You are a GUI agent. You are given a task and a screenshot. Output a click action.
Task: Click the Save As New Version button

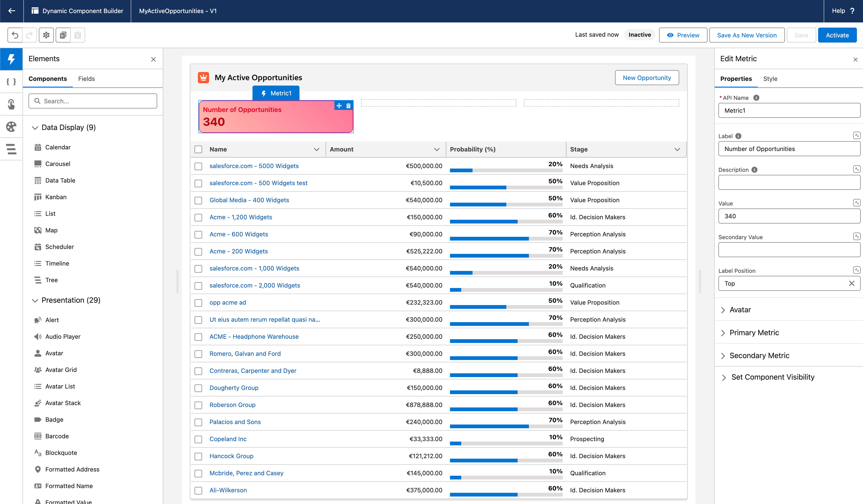pyautogui.click(x=747, y=35)
